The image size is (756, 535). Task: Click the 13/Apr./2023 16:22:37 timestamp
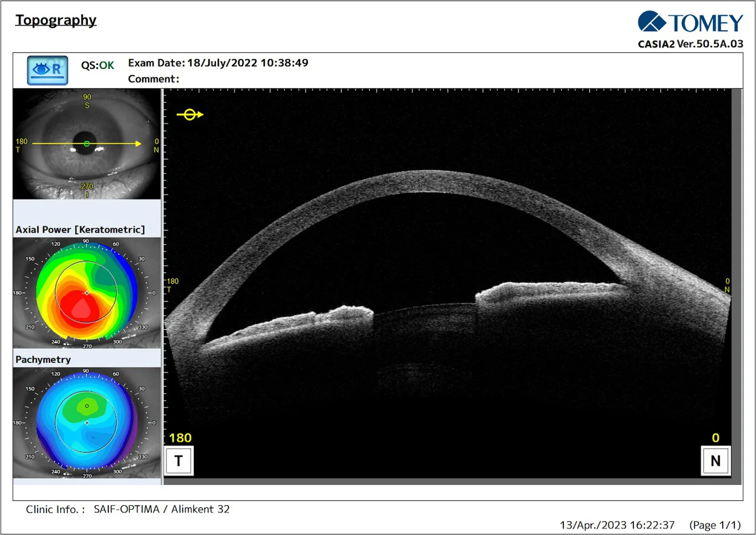click(617, 525)
